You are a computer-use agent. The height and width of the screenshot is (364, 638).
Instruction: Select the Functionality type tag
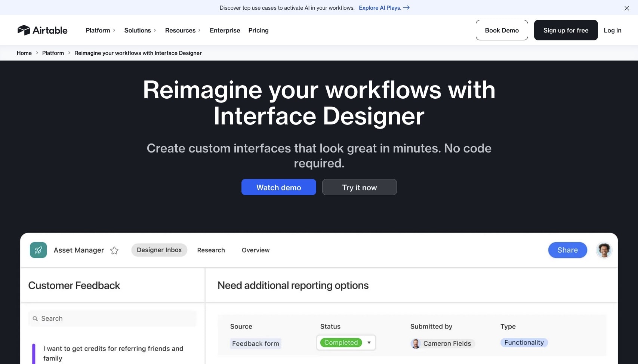pos(524,342)
